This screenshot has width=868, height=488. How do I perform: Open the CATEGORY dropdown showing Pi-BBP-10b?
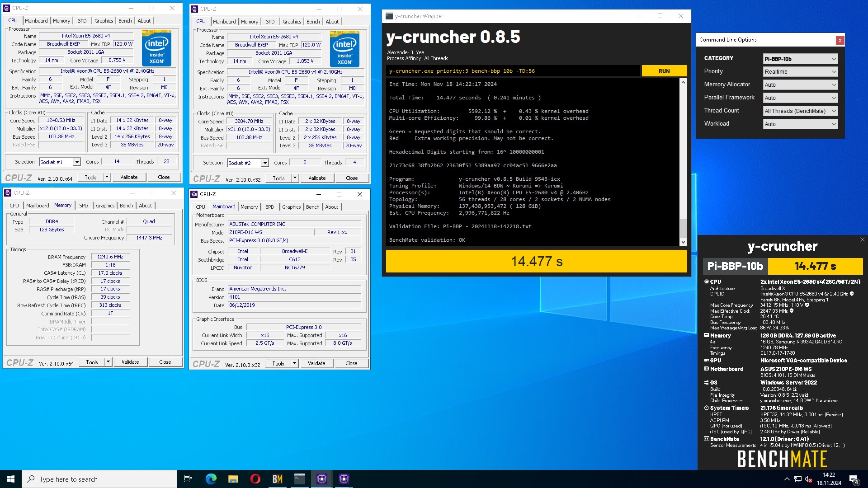[800, 59]
